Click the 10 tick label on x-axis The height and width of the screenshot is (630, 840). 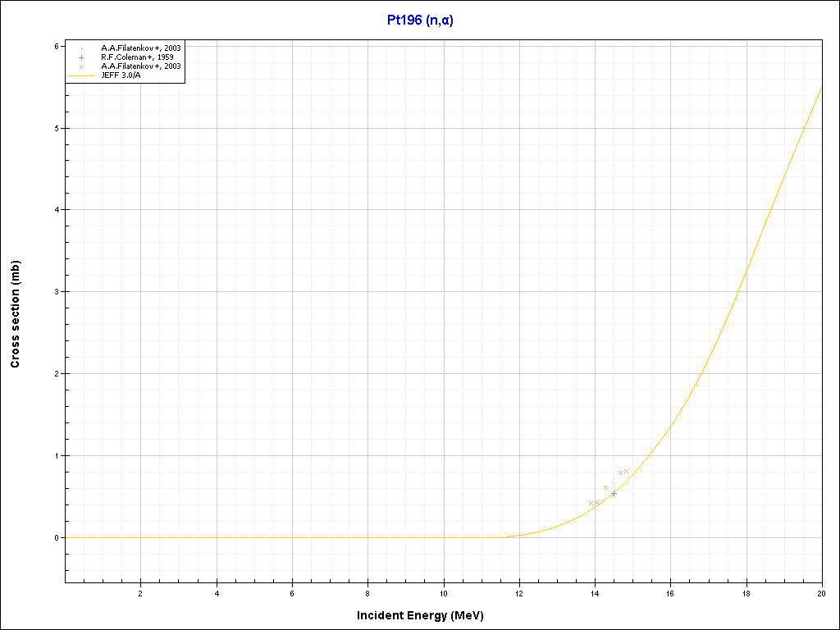444,593
